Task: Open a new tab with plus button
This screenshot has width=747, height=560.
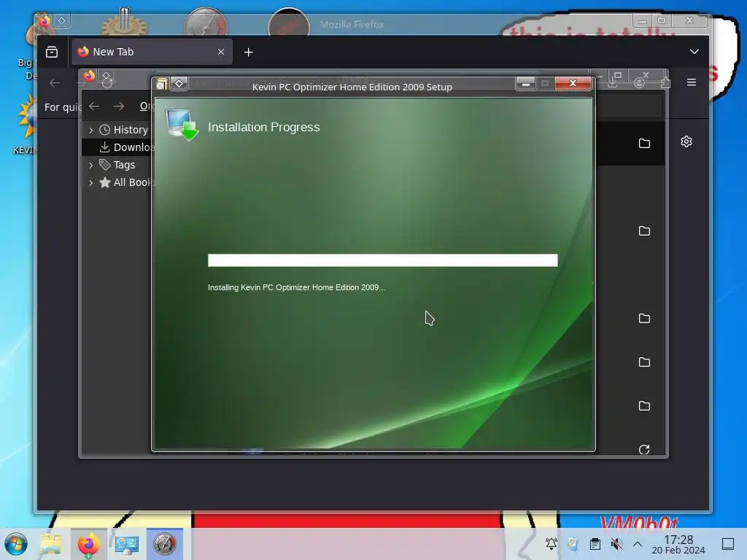Action: (x=248, y=52)
